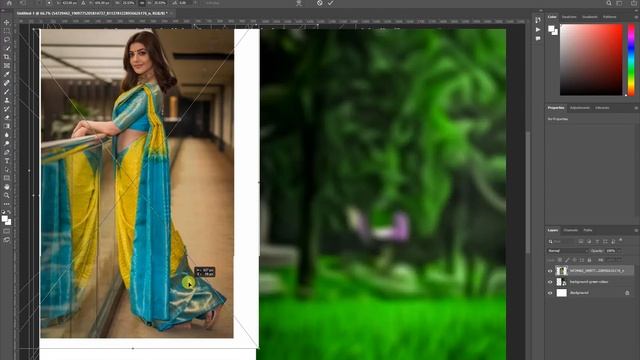The width and height of the screenshot is (640, 360).
Task: Select the Brush tool
Action: 7,91
